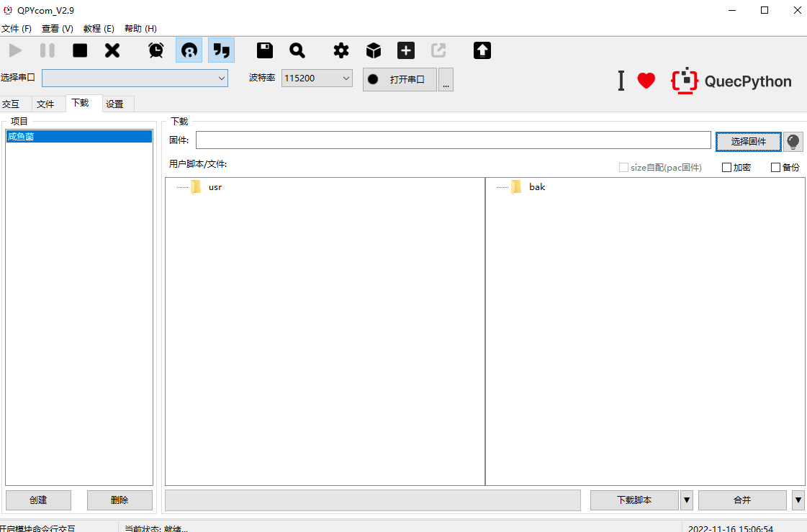Toggle the size自配(pac固件) checkbox
The height and width of the screenshot is (532, 807).
(x=623, y=168)
